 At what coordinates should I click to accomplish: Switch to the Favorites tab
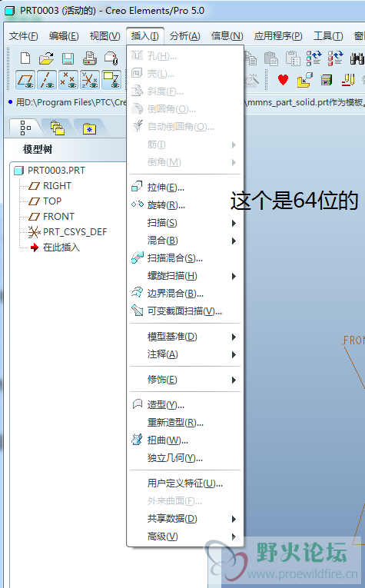[x=90, y=128]
